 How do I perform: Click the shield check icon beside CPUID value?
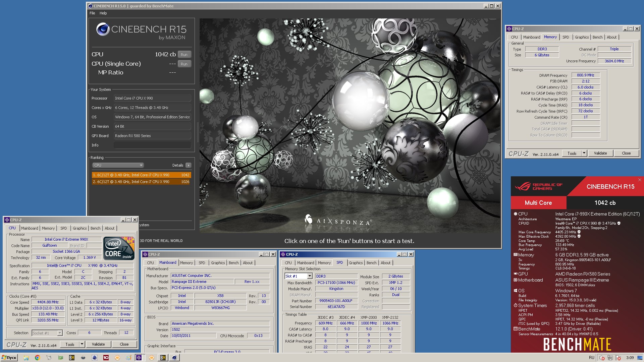pyautogui.click(x=619, y=223)
